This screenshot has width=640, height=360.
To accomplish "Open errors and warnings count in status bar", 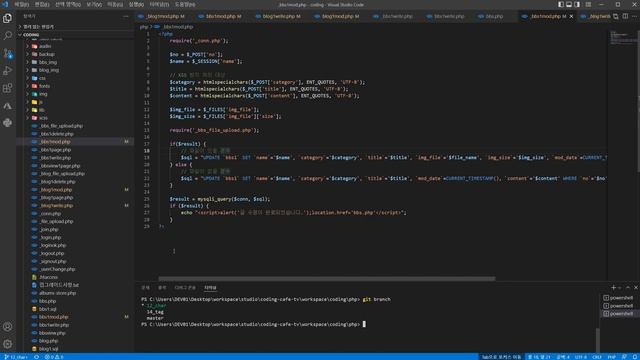I will tap(54, 357).
